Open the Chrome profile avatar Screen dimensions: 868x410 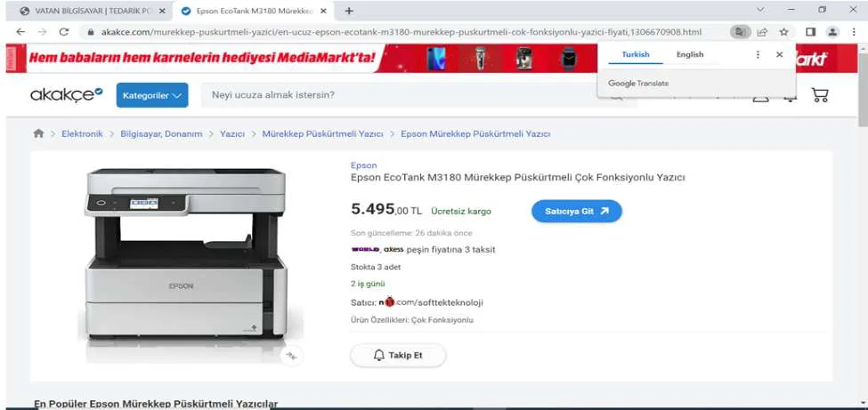click(x=832, y=32)
